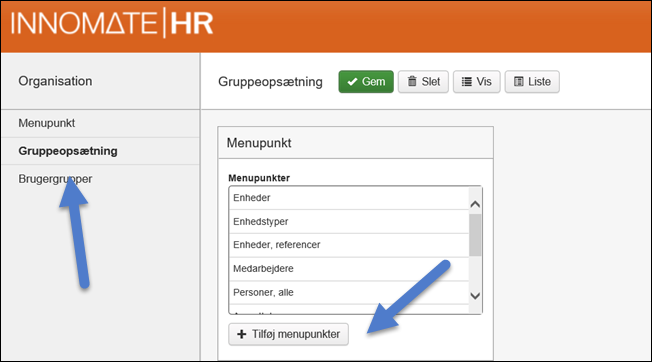Add menu items with Tilføj menupunkter
This screenshot has height=362, width=652.
[289, 334]
